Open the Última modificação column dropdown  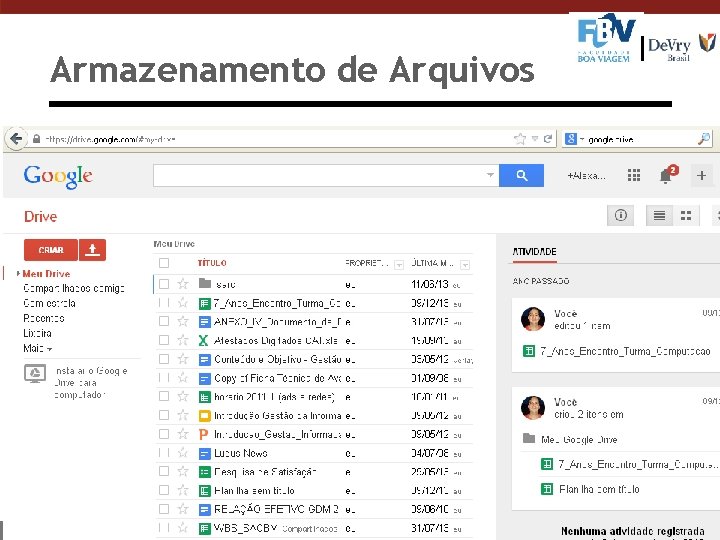tap(465, 264)
